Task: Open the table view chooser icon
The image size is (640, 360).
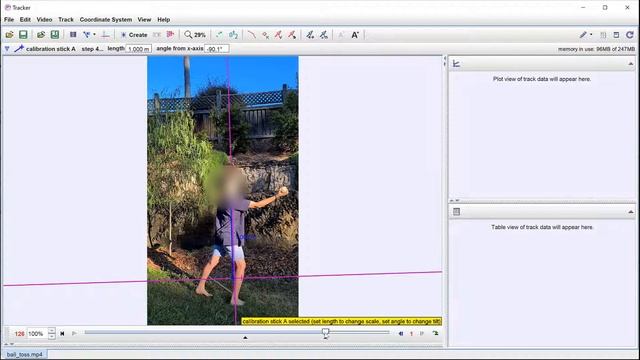Action: coord(456,211)
